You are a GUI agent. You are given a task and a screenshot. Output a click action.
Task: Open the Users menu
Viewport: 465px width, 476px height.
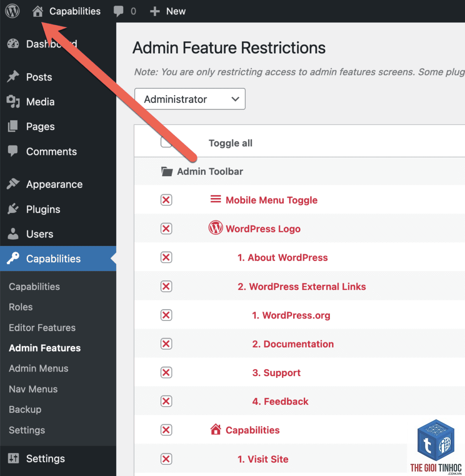[x=40, y=234]
